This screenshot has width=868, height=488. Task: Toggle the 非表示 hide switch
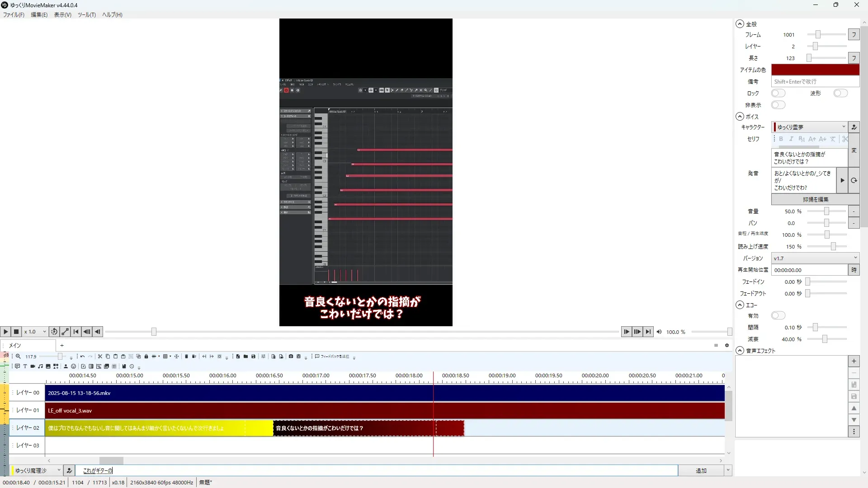[x=778, y=105]
